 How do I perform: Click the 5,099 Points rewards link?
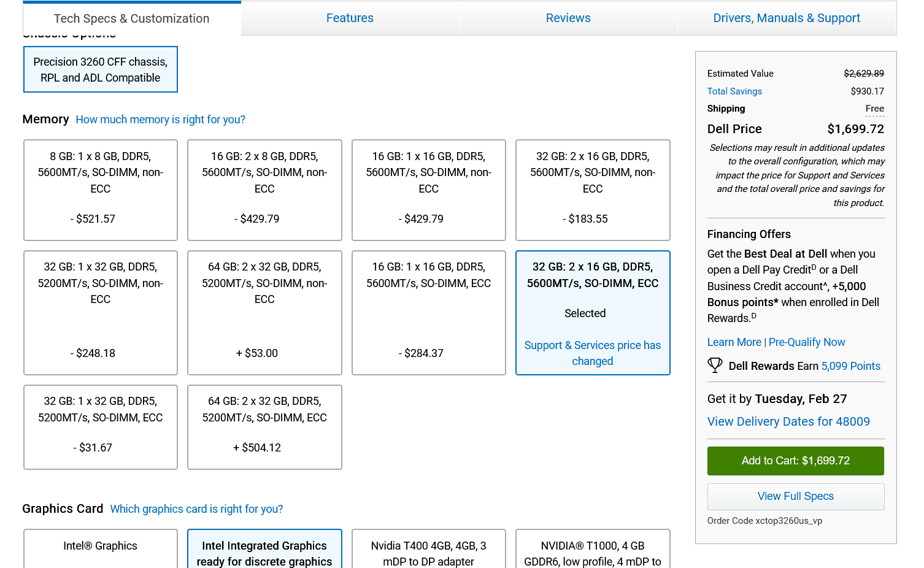(x=851, y=366)
